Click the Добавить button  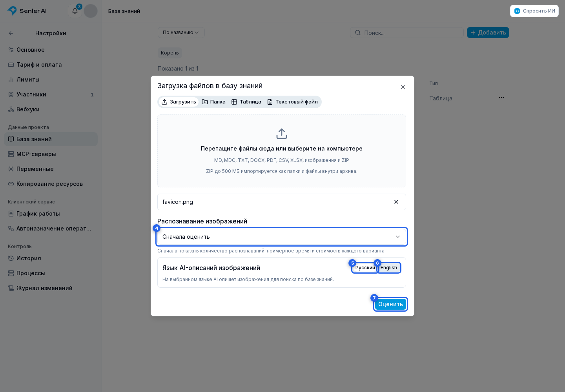488,33
